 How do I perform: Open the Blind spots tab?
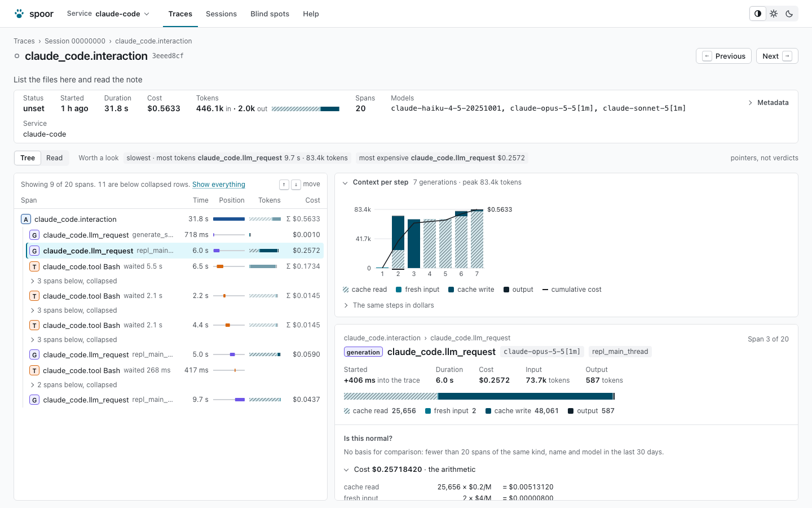tap(270, 14)
